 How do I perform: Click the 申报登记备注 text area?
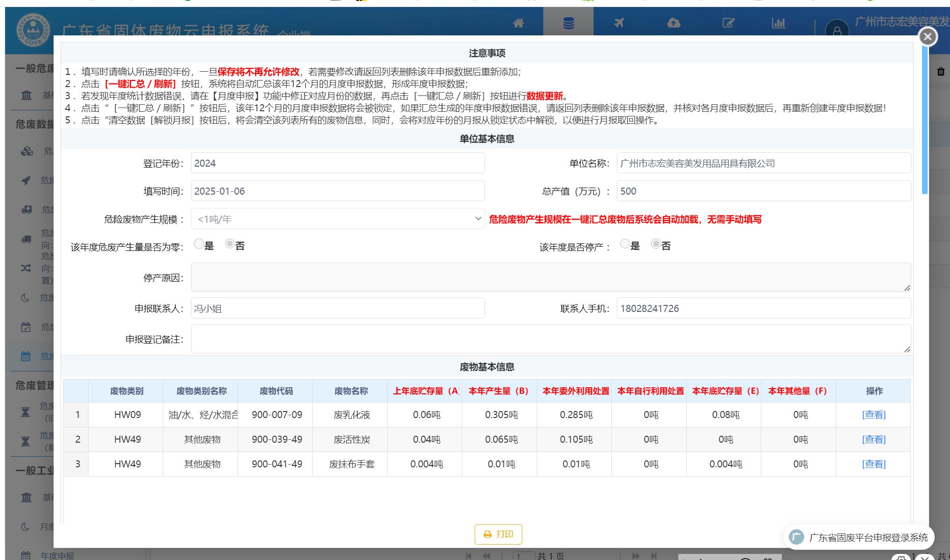pyautogui.click(x=551, y=339)
